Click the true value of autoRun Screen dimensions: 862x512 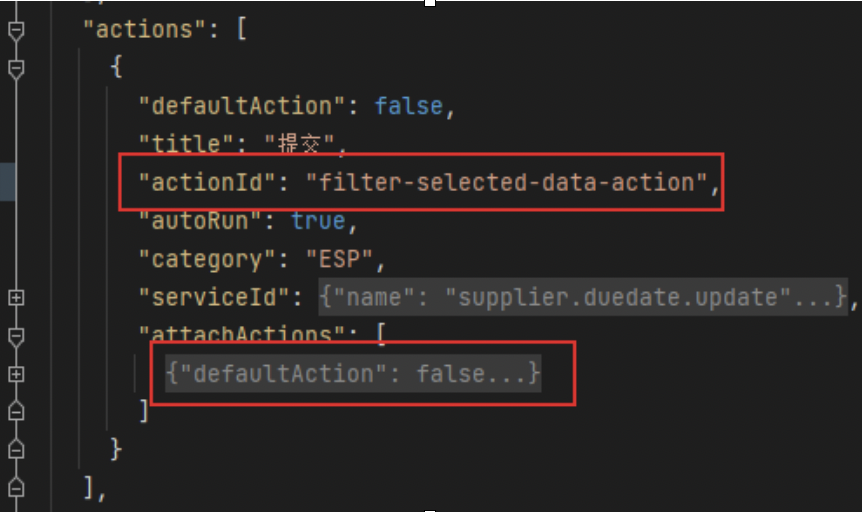point(317,220)
